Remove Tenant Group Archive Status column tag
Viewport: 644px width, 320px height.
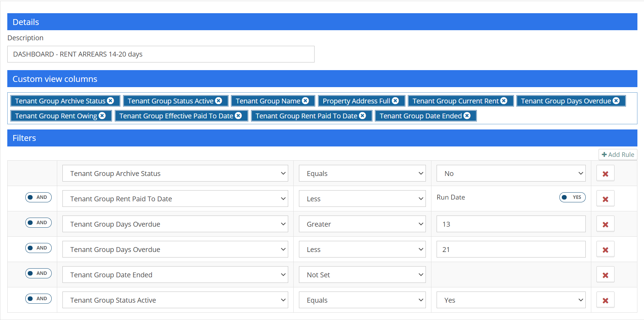111,101
